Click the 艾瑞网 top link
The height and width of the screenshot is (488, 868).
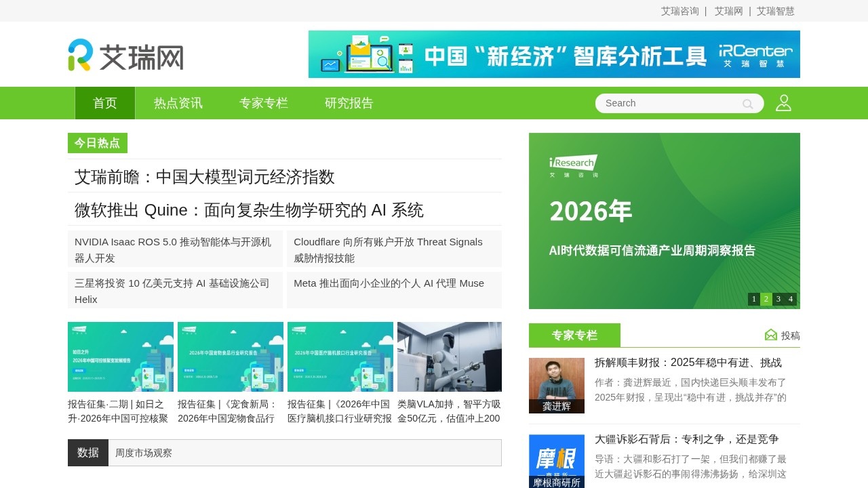click(729, 11)
